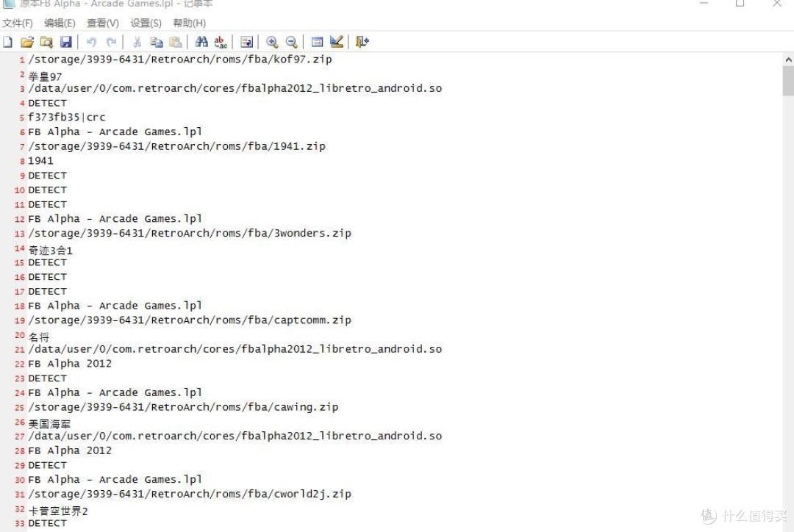Open Replace with ab-ac icon
This screenshot has height=532, width=794.
pyautogui.click(x=221, y=42)
